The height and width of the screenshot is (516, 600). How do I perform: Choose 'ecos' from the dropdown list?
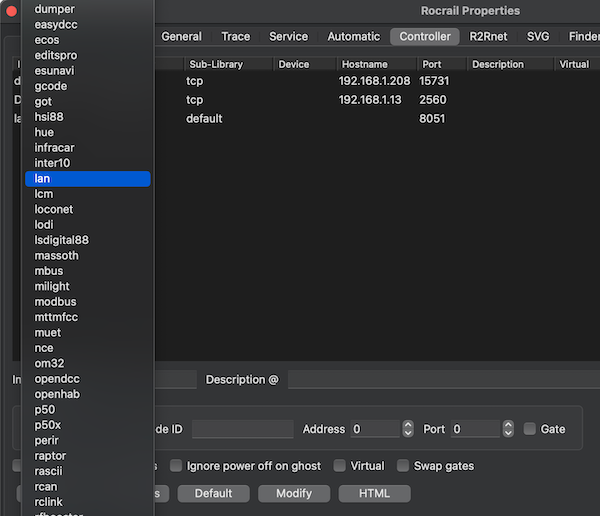[88, 40]
